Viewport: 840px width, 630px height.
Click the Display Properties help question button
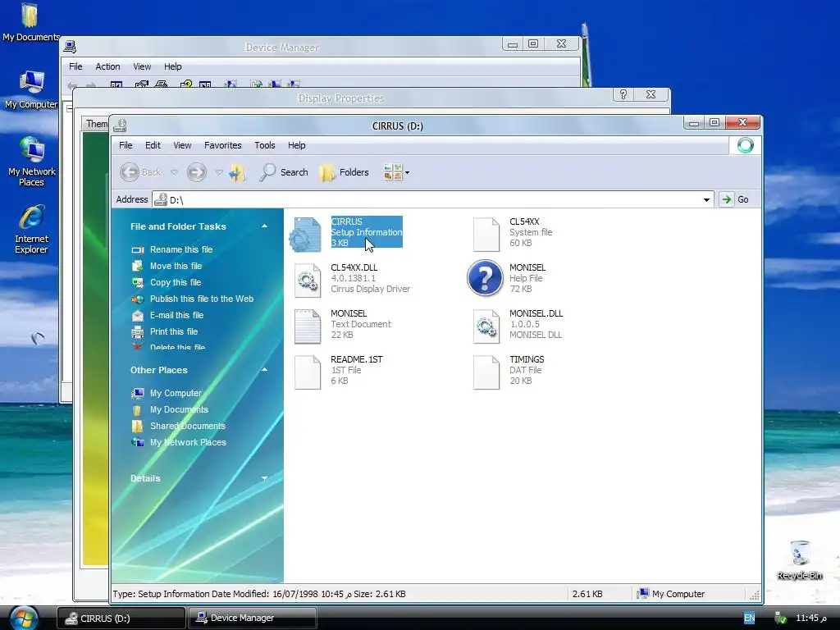click(x=623, y=95)
